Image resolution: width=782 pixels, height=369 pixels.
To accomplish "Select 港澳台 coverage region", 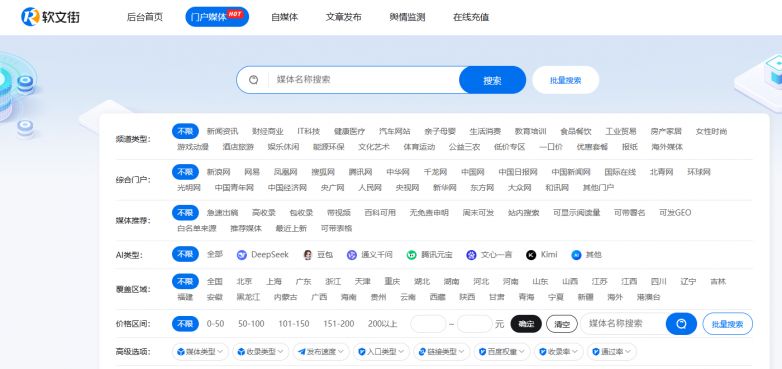I will click(649, 297).
